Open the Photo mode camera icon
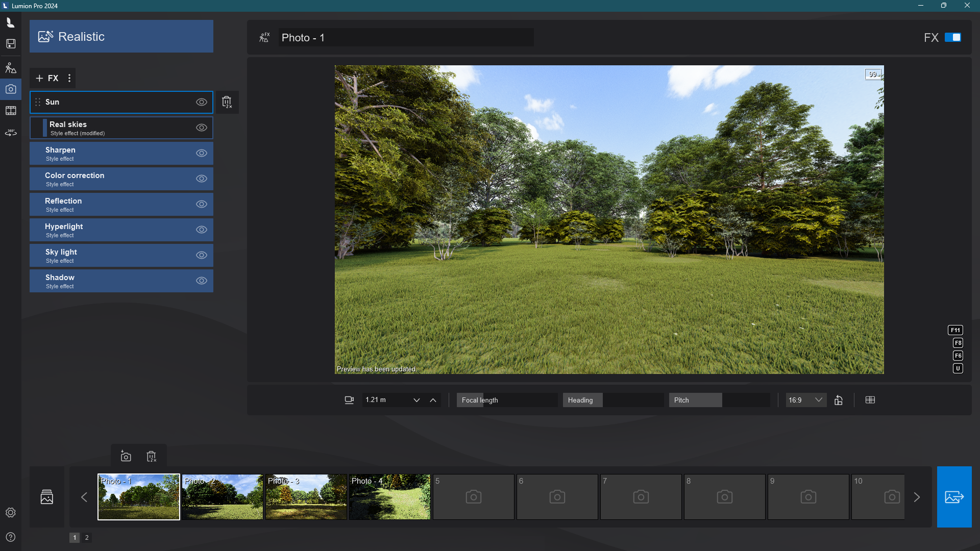Viewport: 980px width, 551px height. (x=11, y=89)
